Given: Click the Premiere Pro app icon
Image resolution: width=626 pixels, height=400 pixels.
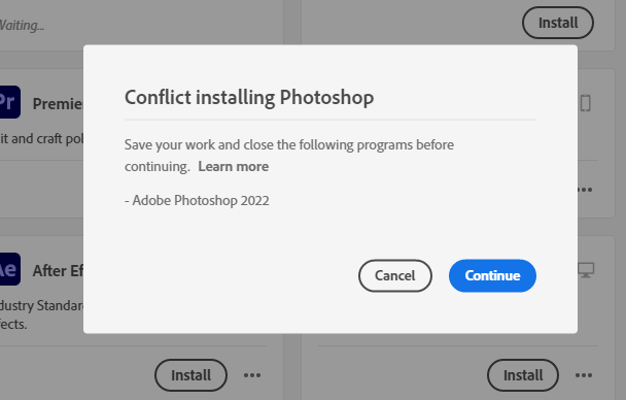Looking at the screenshot, I should pos(9,102).
